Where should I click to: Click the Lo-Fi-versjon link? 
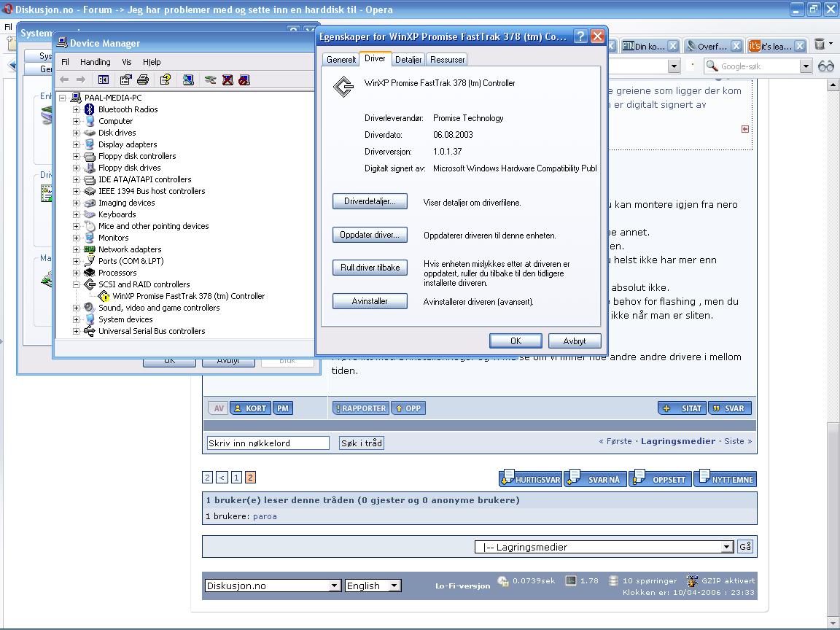(x=462, y=586)
